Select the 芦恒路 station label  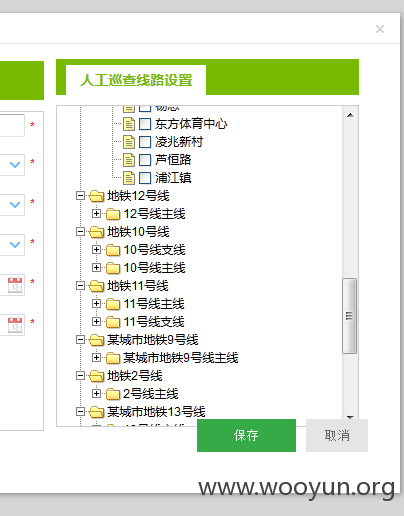[x=173, y=160]
